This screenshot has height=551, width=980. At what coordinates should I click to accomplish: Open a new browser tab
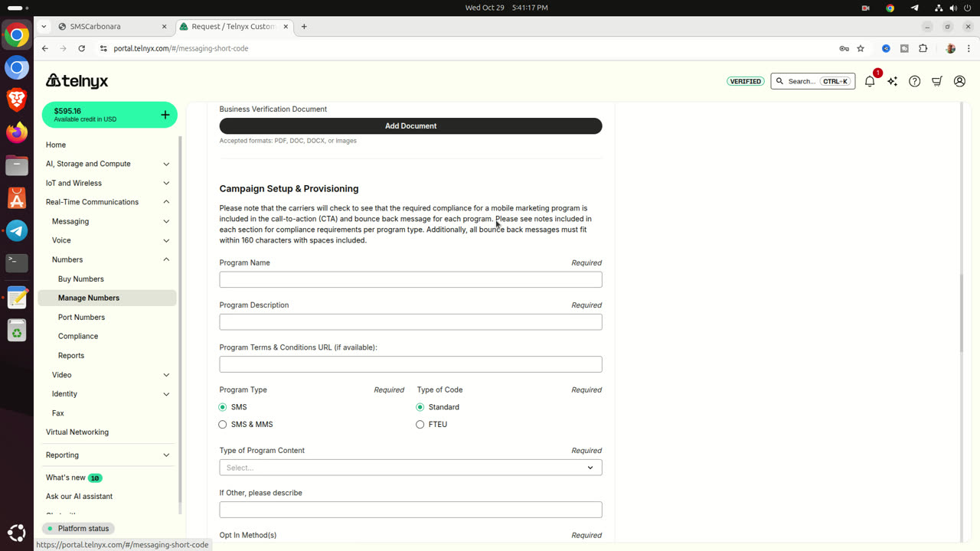click(304, 26)
